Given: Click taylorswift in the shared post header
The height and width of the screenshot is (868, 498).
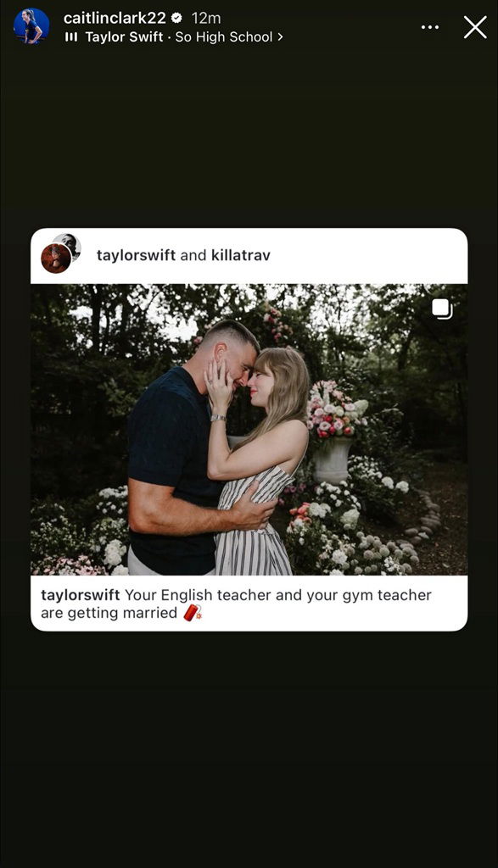Looking at the screenshot, I should click(x=136, y=255).
